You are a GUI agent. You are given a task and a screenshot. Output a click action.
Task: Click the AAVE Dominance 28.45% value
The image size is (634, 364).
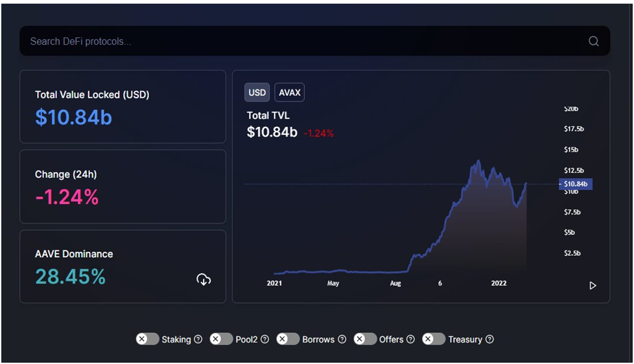(x=71, y=277)
